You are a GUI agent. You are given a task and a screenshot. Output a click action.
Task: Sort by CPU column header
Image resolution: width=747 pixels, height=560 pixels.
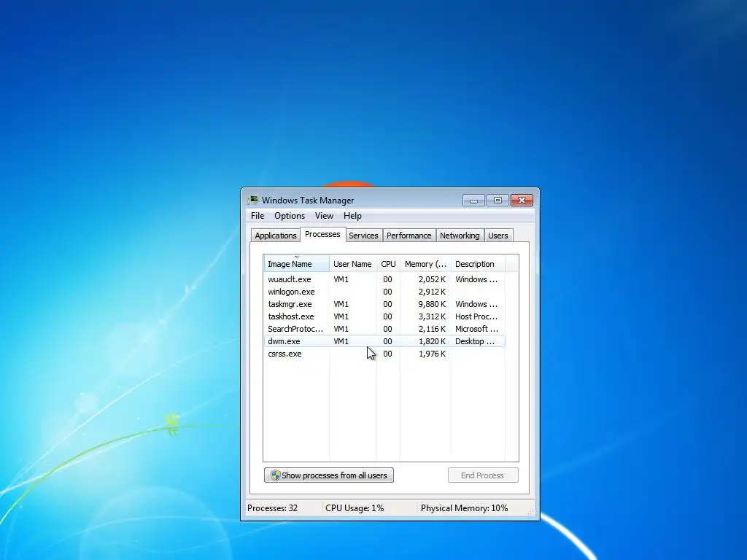tap(388, 264)
